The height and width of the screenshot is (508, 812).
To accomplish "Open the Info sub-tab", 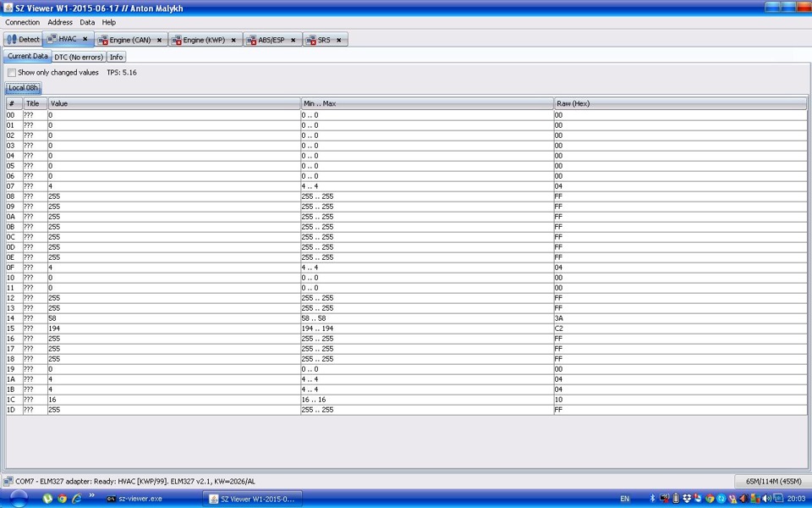I will (x=116, y=57).
